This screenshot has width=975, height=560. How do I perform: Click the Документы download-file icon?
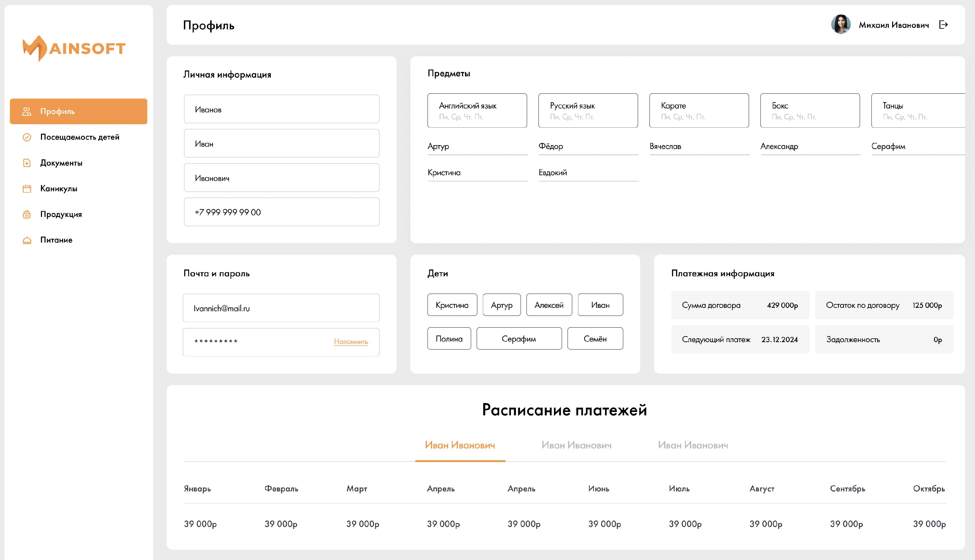(x=27, y=163)
